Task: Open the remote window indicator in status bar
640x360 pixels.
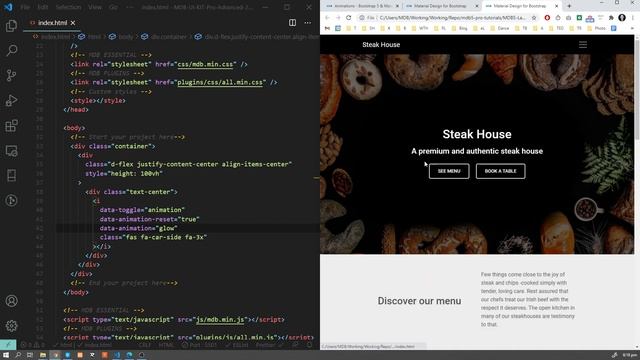Action: coord(8,345)
